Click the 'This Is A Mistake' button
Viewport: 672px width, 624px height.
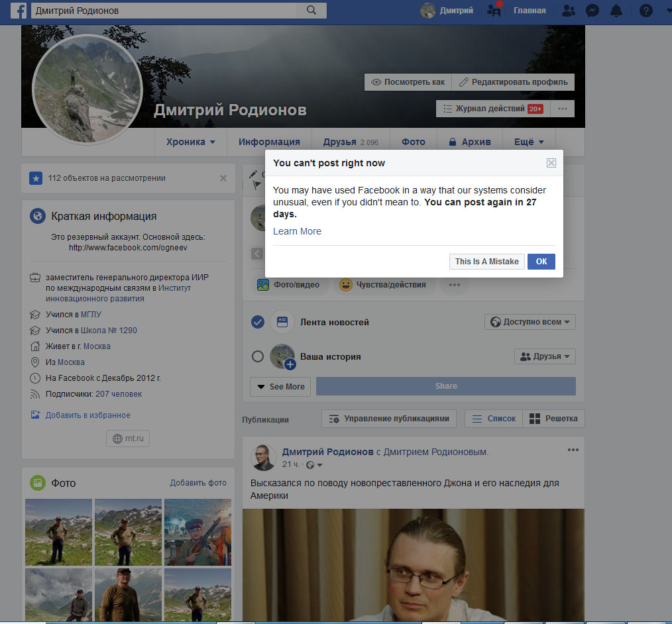[487, 262]
